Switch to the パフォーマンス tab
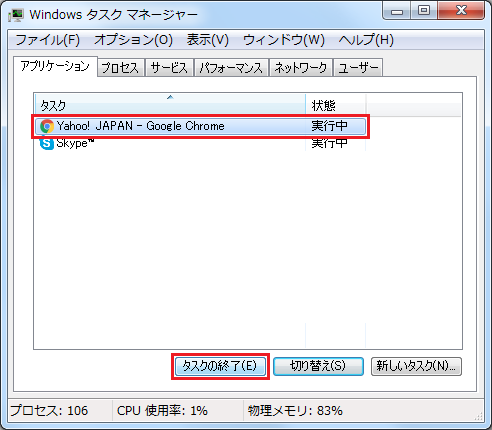Viewport: 492px width, 430px height. click(x=231, y=68)
